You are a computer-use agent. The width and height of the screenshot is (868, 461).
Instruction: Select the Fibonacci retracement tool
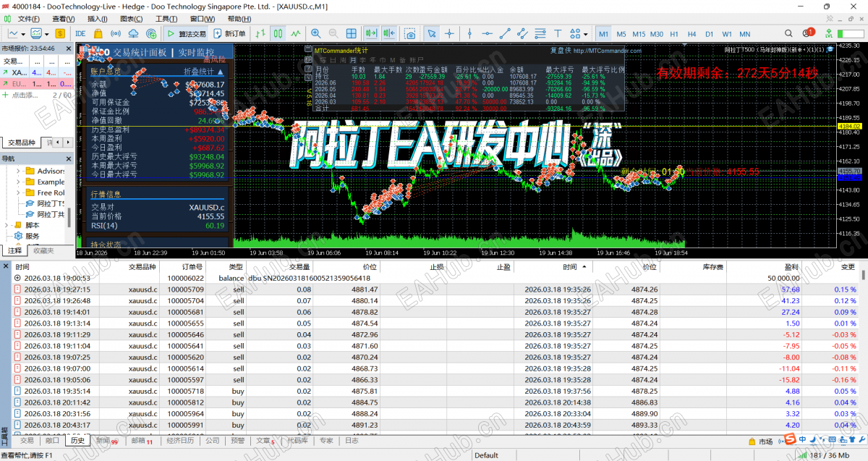coord(540,33)
